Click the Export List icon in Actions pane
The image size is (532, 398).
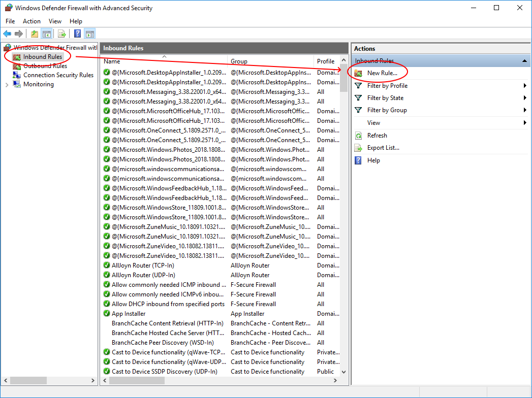tap(358, 148)
